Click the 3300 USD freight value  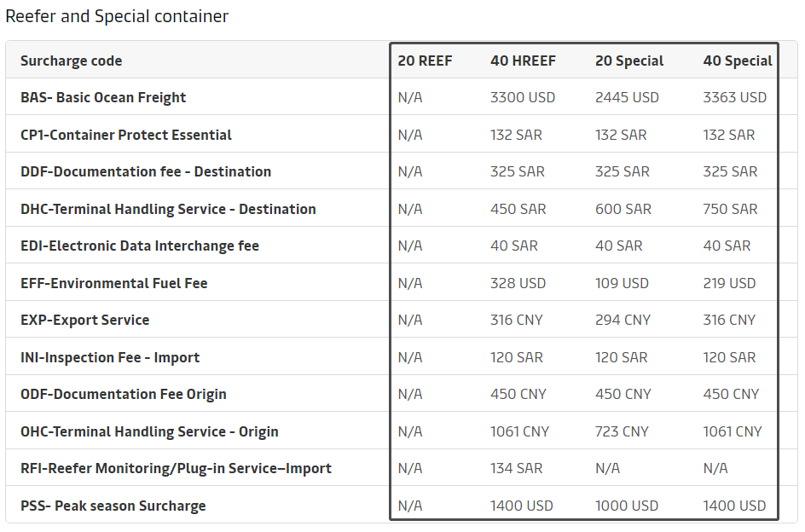(523, 97)
